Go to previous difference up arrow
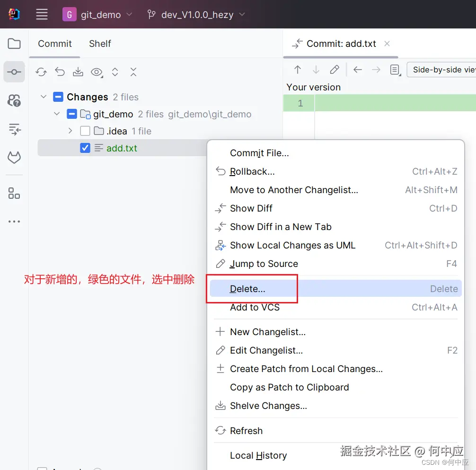Screen dimensions: 476x470 pos(298,70)
